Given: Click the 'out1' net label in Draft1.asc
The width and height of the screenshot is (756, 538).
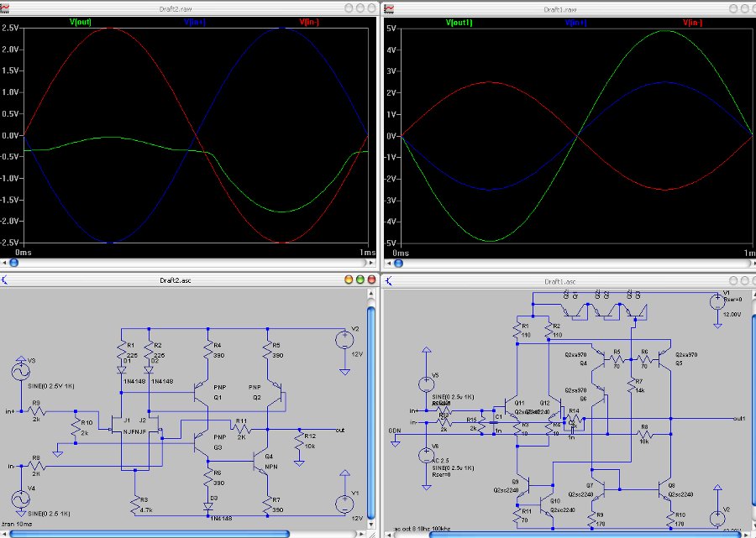Looking at the screenshot, I should [x=739, y=419].
